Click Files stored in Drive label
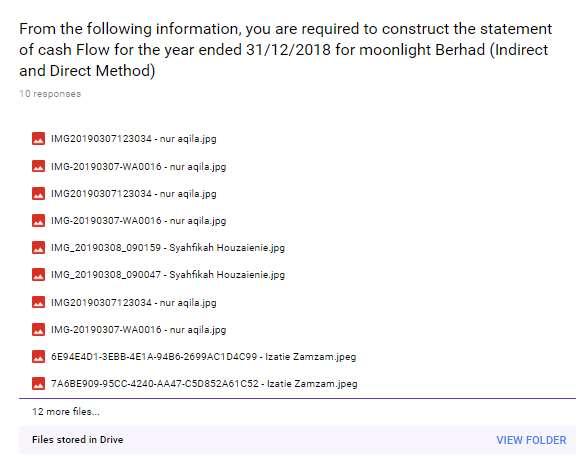The width and height of the screenshot is (585, 462). tap(78, 440)
